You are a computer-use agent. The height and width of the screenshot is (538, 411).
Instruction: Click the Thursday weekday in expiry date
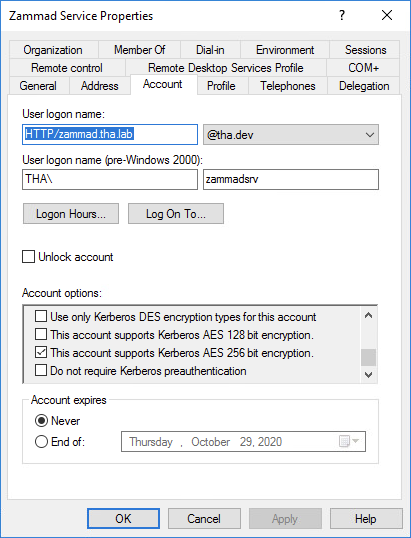click(x=151, y=442)
